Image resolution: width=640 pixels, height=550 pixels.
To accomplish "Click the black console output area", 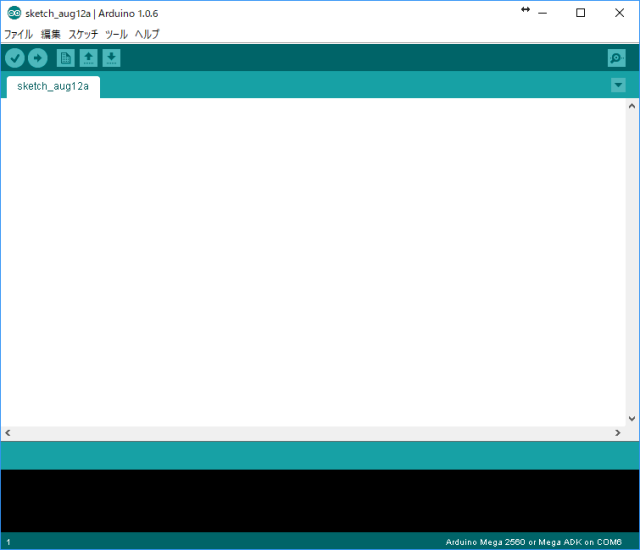I will point(320,501).
